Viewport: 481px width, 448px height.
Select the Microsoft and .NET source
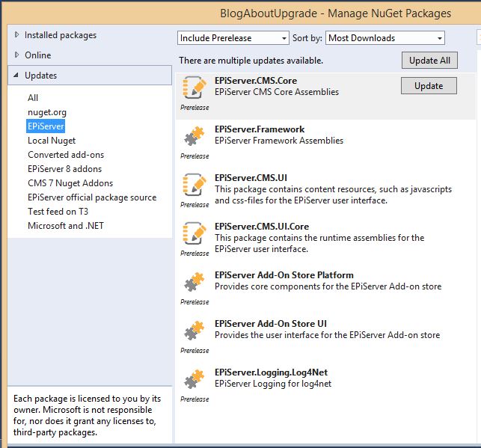tap(66, 226)
